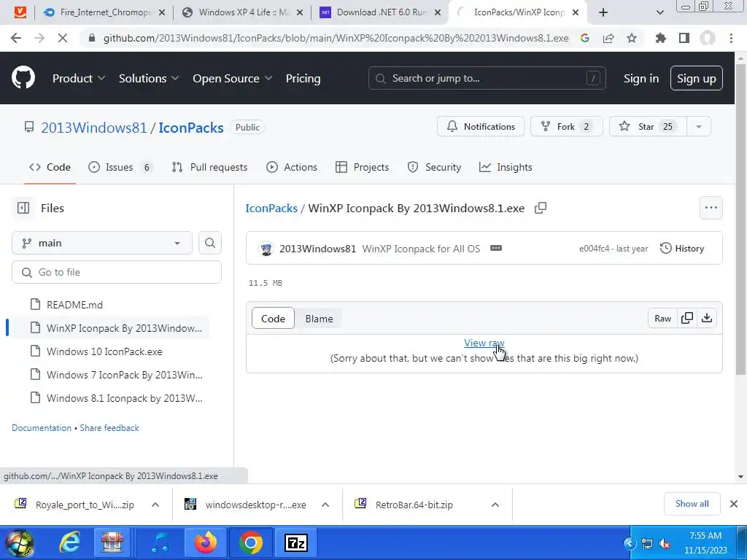The height and width of the screenshot is (560, 747).
Task: Click the share page icon in address bar
Action: (608, 38)
